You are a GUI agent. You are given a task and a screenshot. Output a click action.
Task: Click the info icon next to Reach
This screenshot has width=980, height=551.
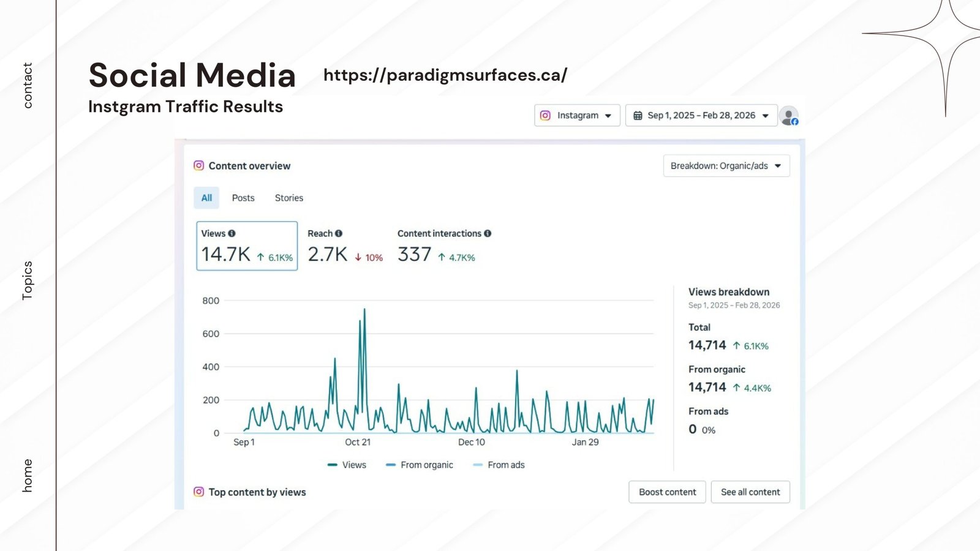pos(339,233)
